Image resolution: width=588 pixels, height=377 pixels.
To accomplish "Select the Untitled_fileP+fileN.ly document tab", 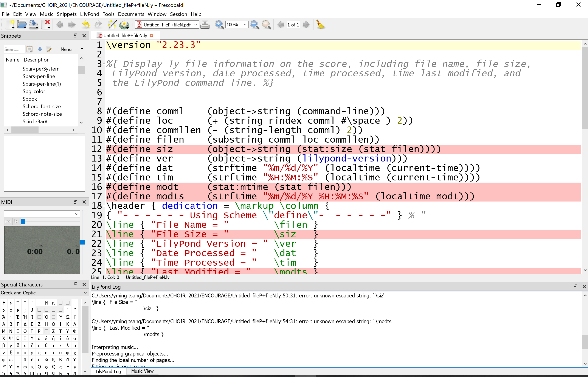I will 125,35.
